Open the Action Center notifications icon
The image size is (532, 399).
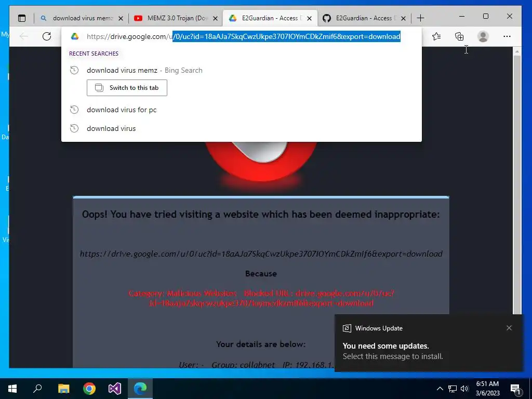coord(516,389)
